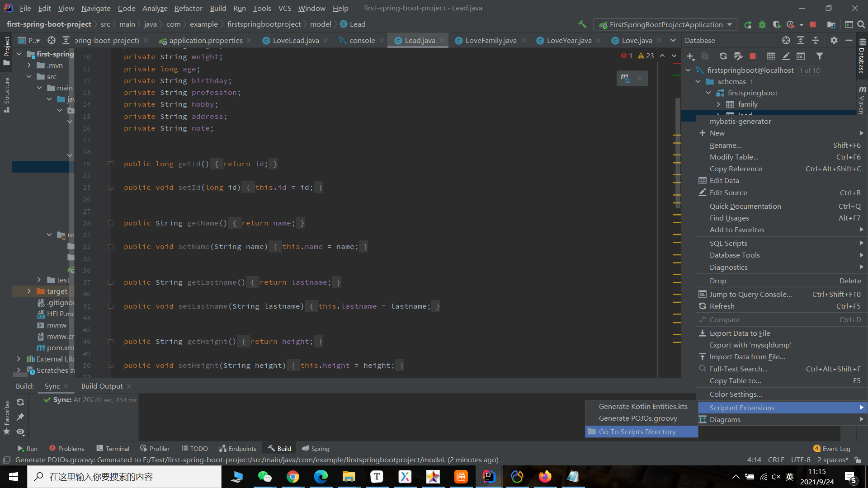Open query console QL icon in Database toolbar
The image size is (868, 488).
click(x=801, y=56)
